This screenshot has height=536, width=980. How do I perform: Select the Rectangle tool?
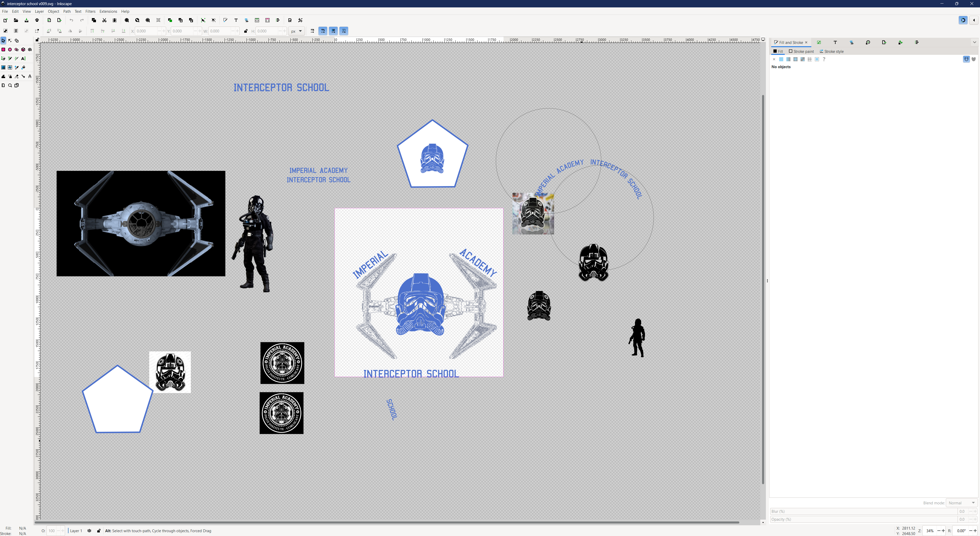point(3,50)
